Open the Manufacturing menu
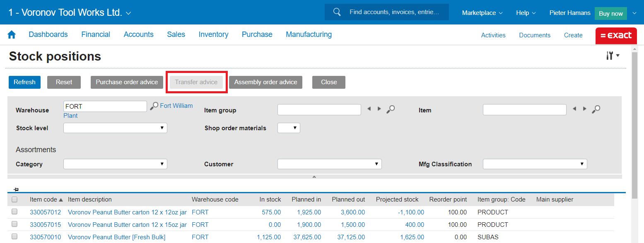644x243 pixels. point(309,35)
